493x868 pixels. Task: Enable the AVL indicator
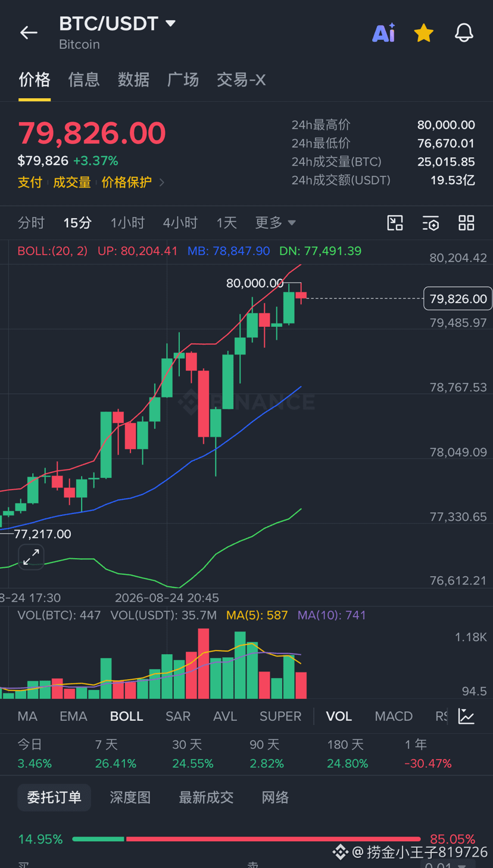click(x=225, y=716)
